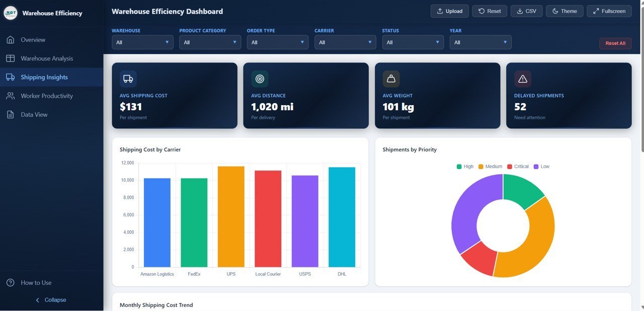Click the How to Use help icon

click(10, 283)
